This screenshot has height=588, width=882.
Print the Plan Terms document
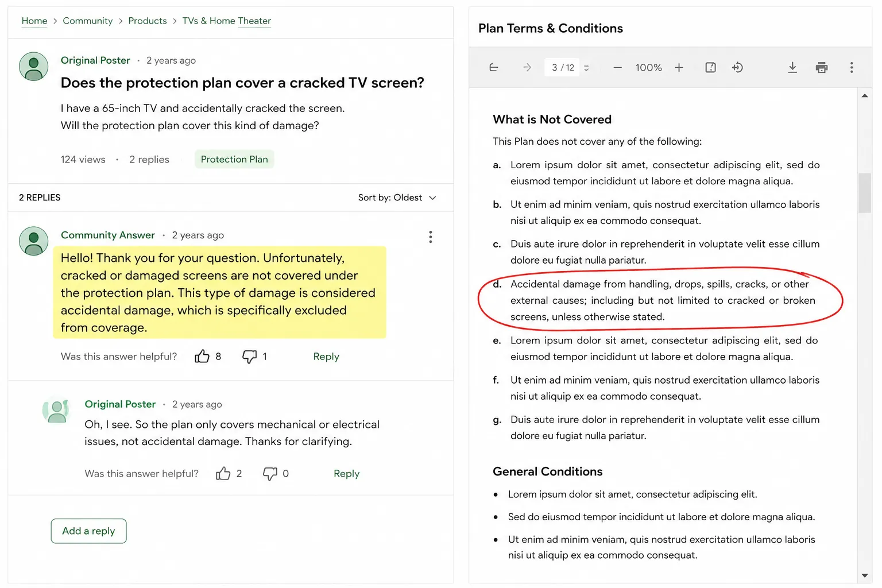click(822, 68)
